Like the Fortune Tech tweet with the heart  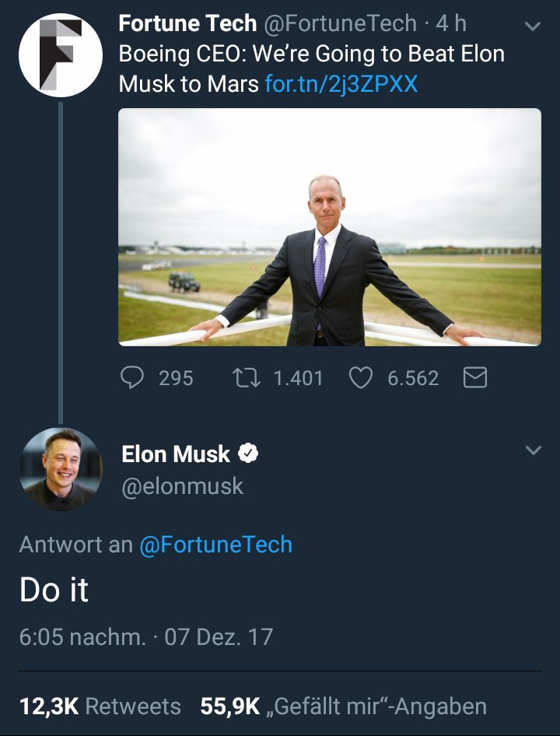(360, 378)
